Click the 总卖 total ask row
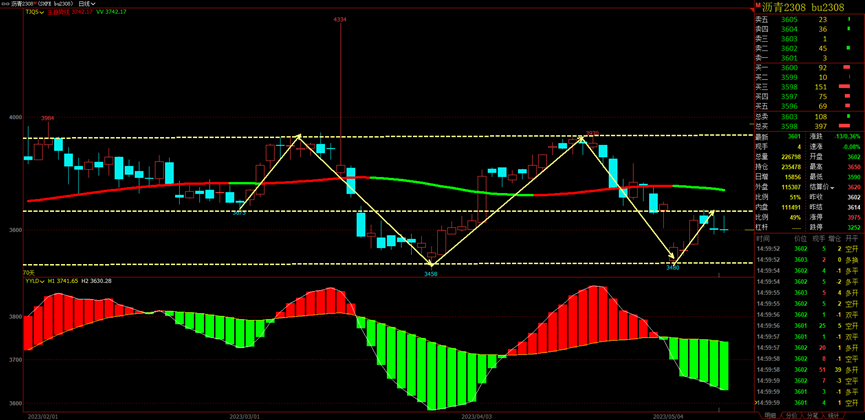Viewport: 865px width, 420px height. pos(809,116)
